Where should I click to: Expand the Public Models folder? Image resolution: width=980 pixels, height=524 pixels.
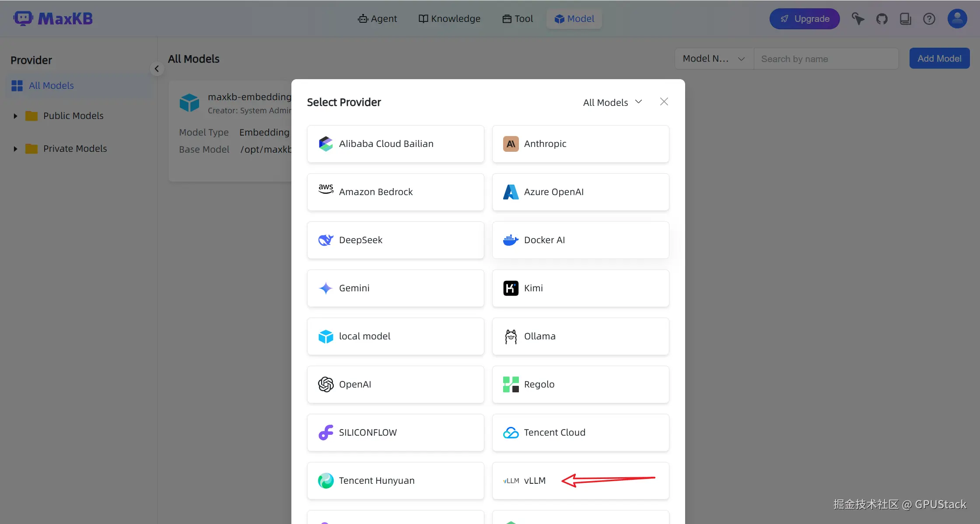click(16, 116)
